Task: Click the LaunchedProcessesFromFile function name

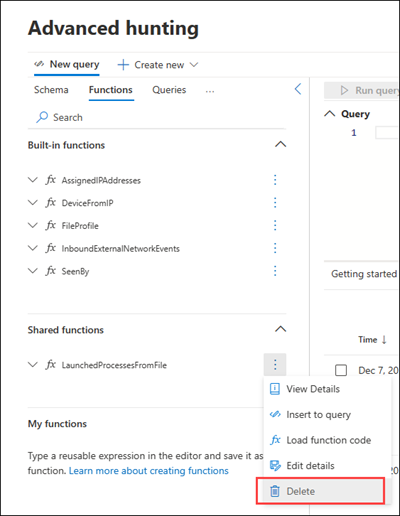Action: (x=114, y=365)
